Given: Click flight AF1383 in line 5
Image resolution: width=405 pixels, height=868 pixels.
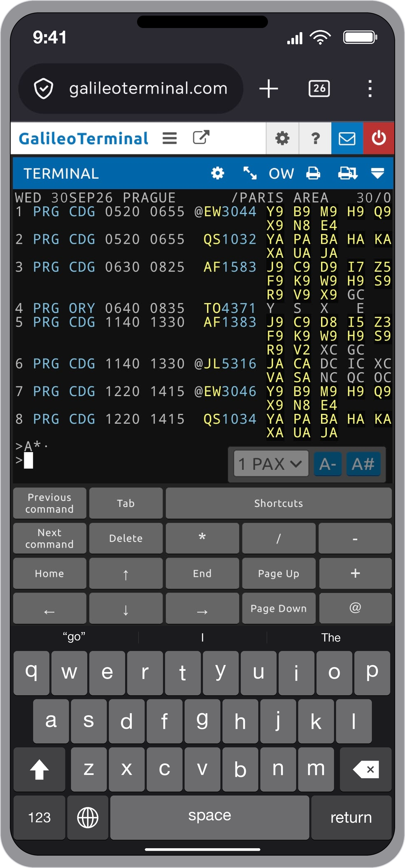Looking at the screenshot, I should coord(230,322).
